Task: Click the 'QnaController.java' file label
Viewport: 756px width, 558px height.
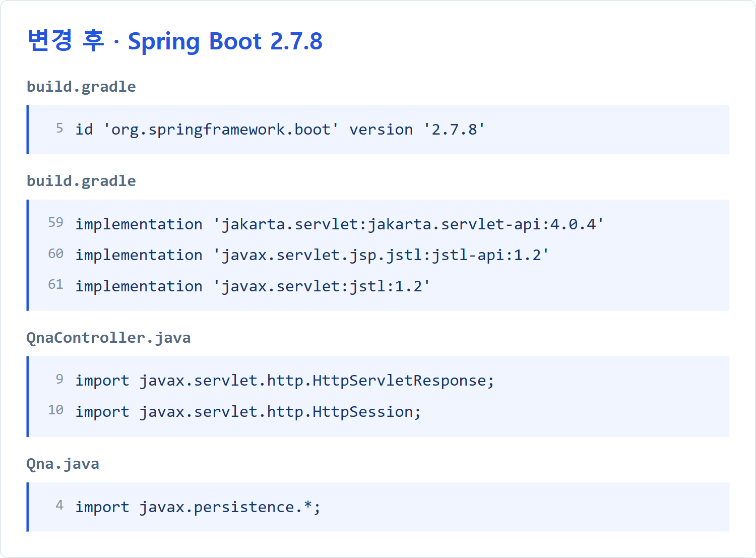Action: (108, 338)
